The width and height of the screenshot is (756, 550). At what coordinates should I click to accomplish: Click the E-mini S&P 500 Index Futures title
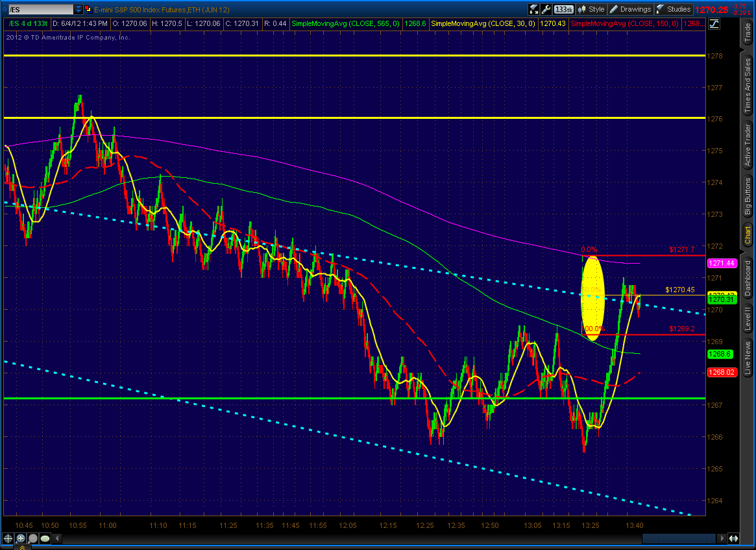coord(162,10)
